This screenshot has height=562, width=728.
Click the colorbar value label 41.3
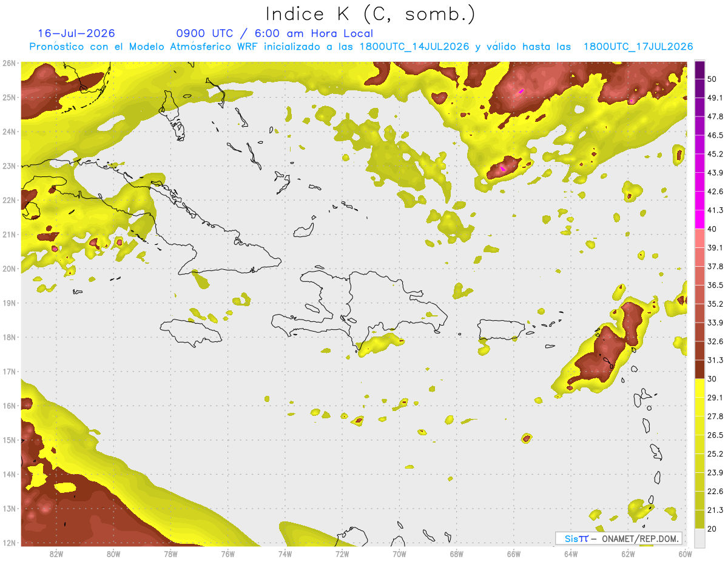coord(715,210)
